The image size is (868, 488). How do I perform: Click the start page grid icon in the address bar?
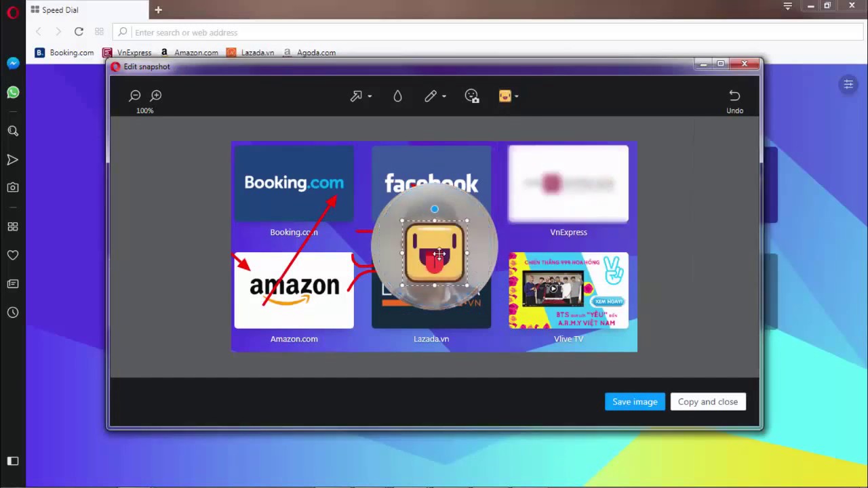[99, 32]
